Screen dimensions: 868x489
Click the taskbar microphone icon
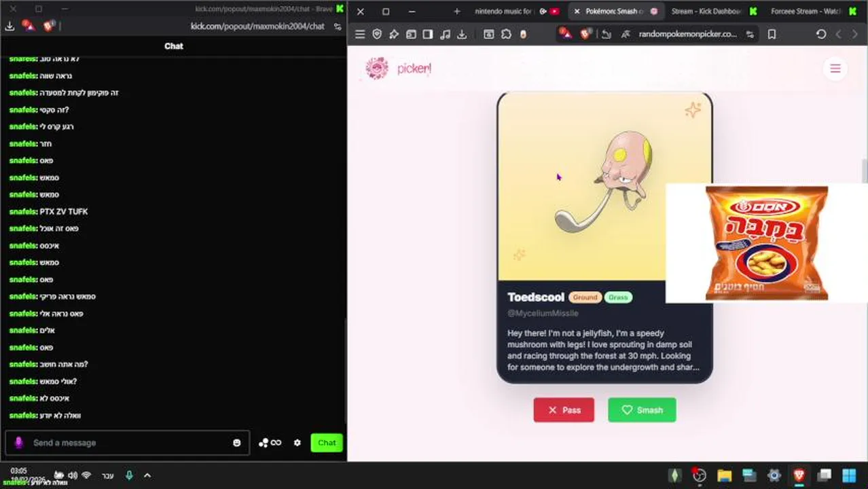coord(129,475)
